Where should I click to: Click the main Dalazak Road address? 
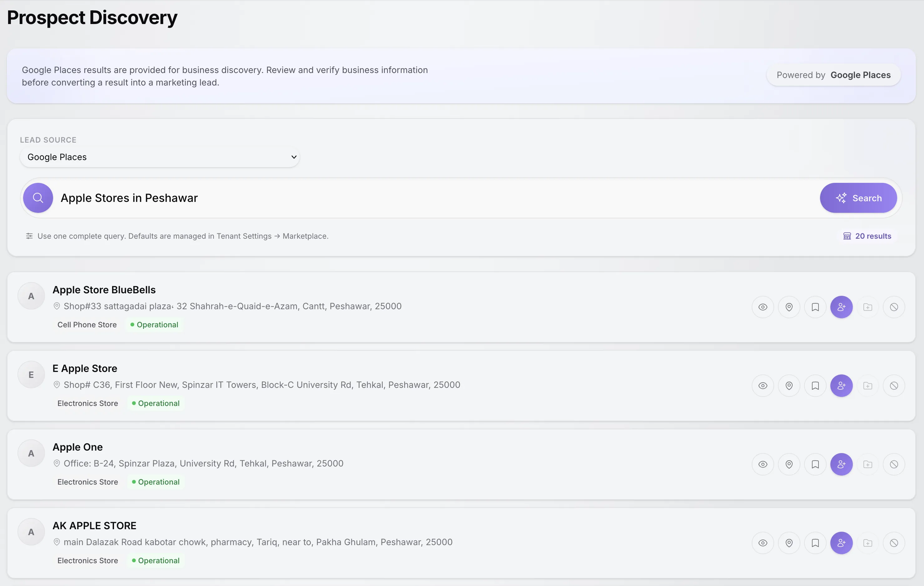(x=258, y=542)
